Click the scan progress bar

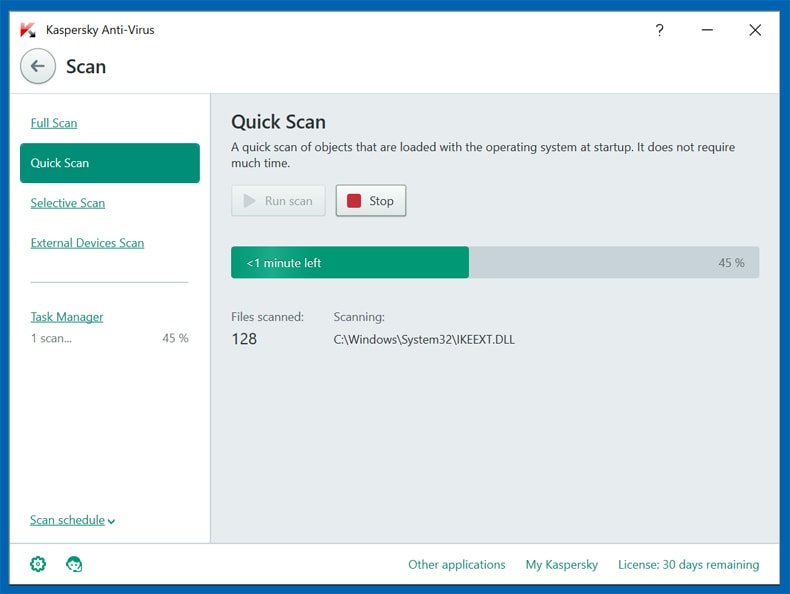click(x=495, y=262)
